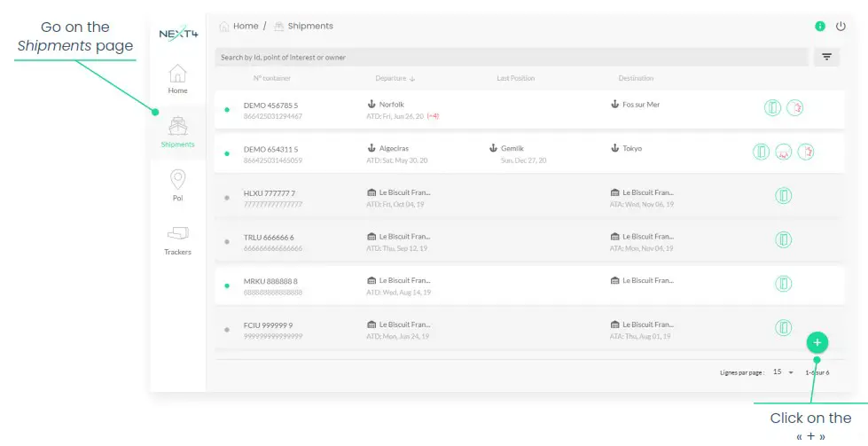Click door icon for DEMO 456785 5
This screenshot has height=446, width=868.
[x=773, y=107]
